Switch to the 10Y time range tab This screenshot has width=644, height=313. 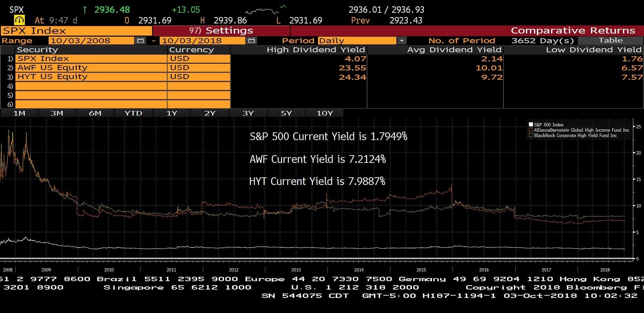pyautogui.click(x=325, y=113)
